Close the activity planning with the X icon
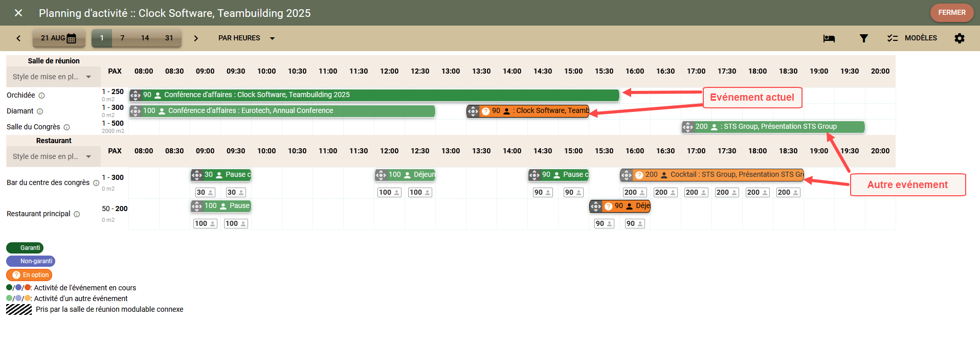This screenshot has height=345, width=980. (18, 13)
